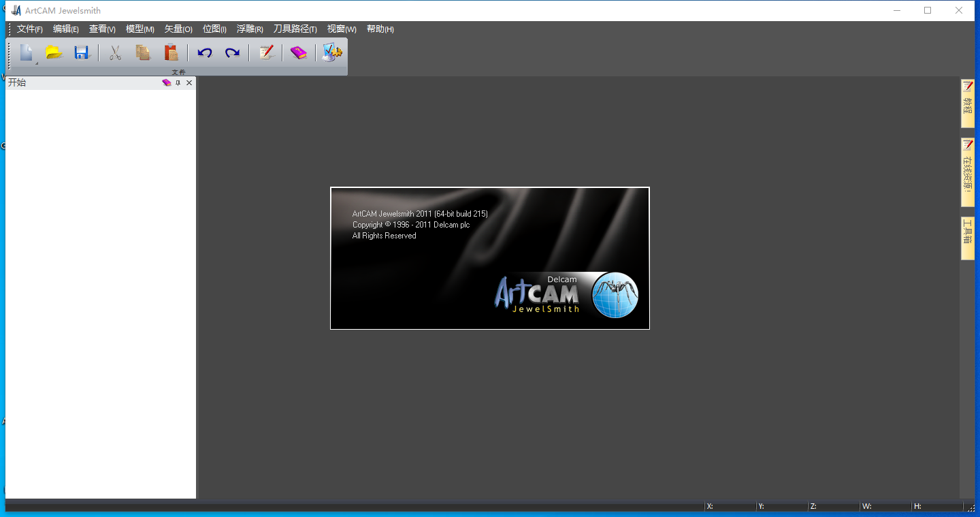980x517 pixels.
Task: Pin the 开始 panel with the pushpin icon
Action: (x=178, y=82)
